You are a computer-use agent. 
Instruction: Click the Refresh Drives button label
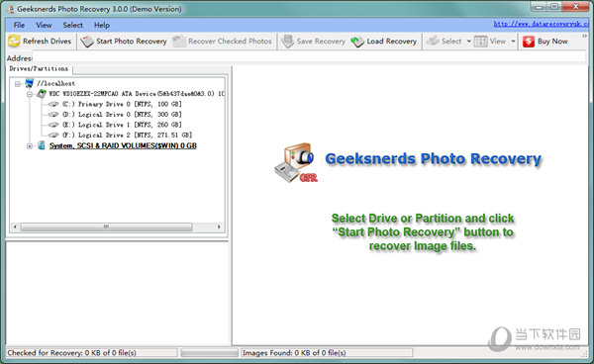click(47, 42)
